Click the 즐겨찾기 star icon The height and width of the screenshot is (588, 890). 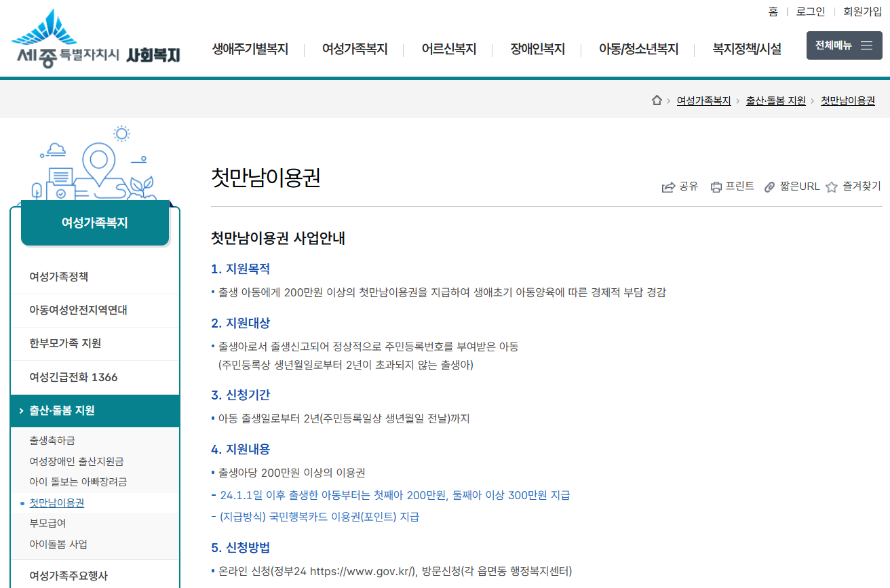(x=832, y=187)
